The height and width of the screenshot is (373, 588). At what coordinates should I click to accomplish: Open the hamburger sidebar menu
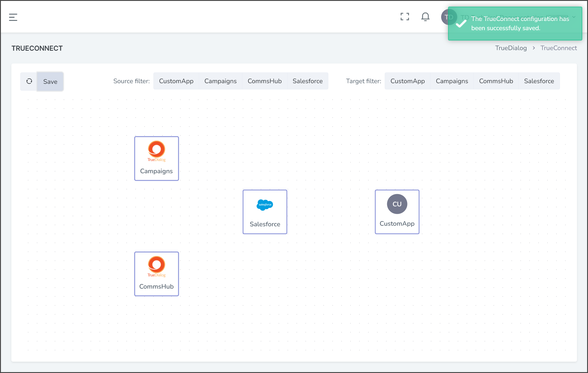pos(13,17)
